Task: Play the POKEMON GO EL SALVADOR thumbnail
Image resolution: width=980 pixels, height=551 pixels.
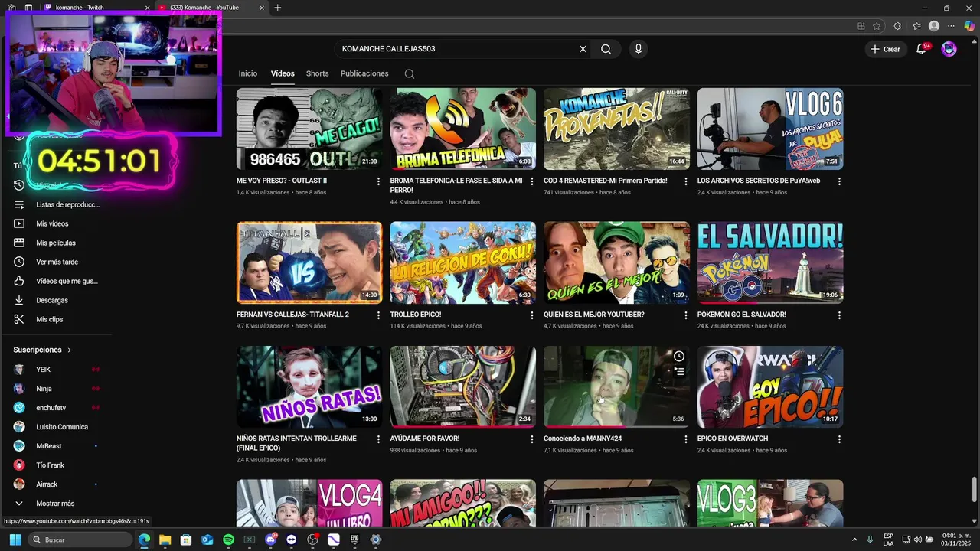Action: [770, 262]
